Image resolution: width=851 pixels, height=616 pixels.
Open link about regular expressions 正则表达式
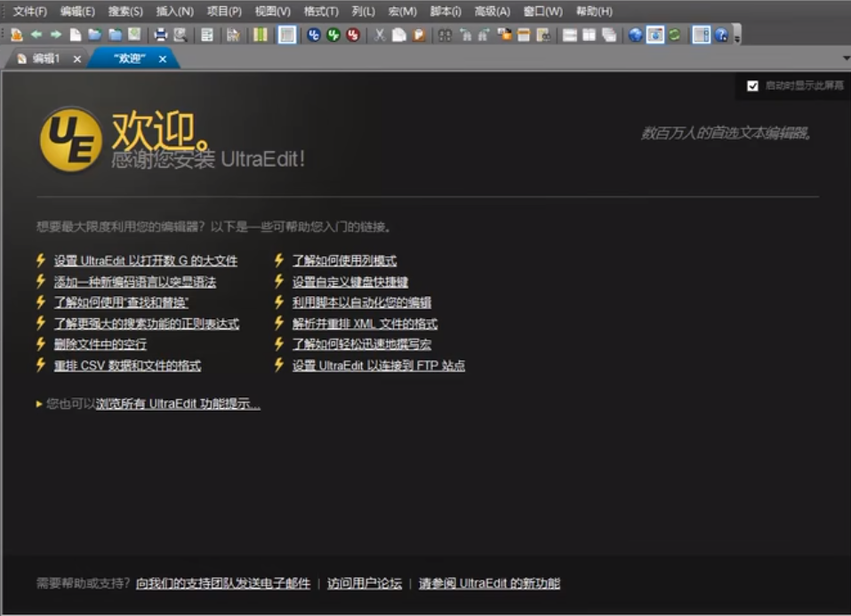coord(147,324)
